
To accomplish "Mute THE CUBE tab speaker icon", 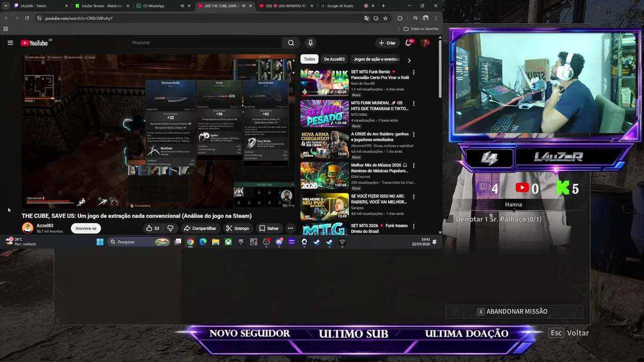I will (244, 6).
